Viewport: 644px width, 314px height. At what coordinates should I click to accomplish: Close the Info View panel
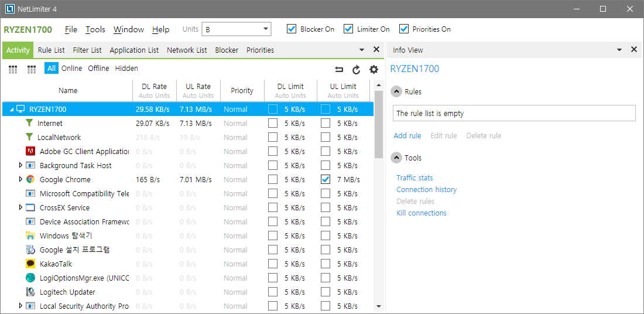[x=633, y=49]
